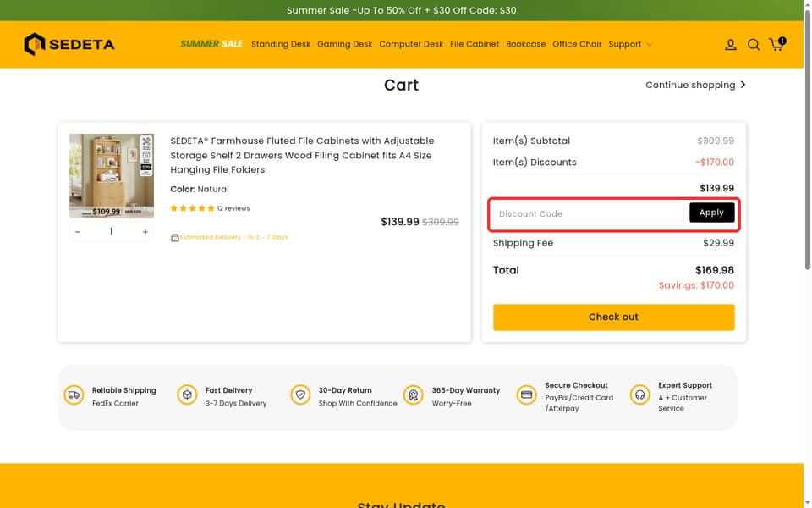
Task: Click the 30-Day Return shield icon
Action: point(300,395)
